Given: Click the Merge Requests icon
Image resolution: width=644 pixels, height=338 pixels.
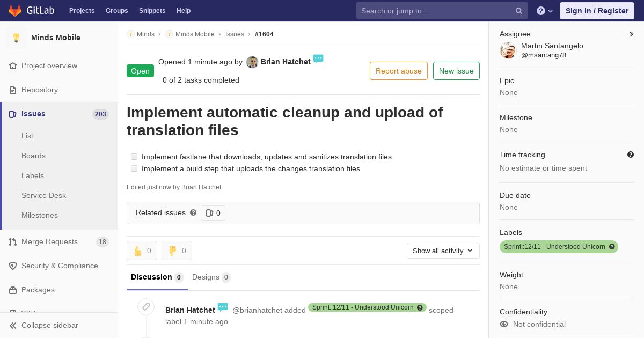Looking at the screenshot, I should 13,241.
